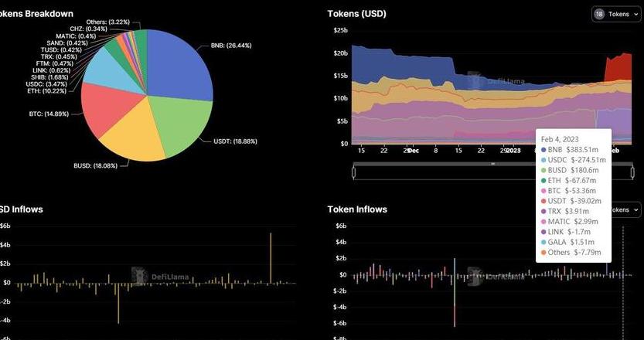Click the right handle of date range slider
644x340 pixels.
click(x=632, y=172)
